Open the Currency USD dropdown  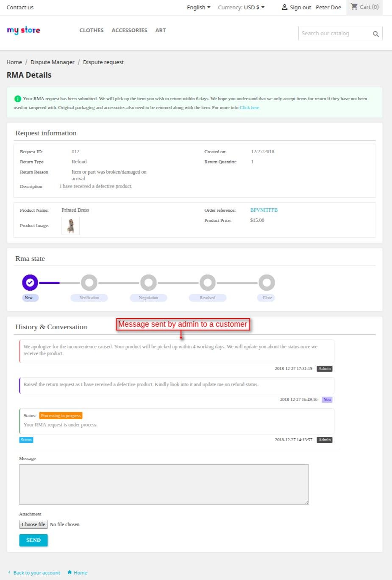pyautogui.click(x=241, y=7)
